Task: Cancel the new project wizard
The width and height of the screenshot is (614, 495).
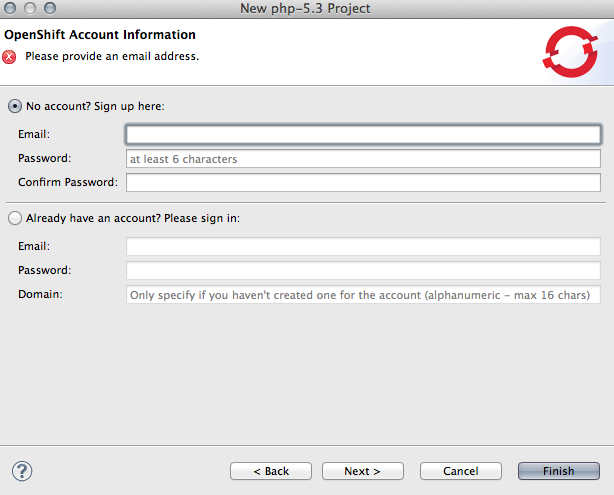Action: tap(460, 471)
